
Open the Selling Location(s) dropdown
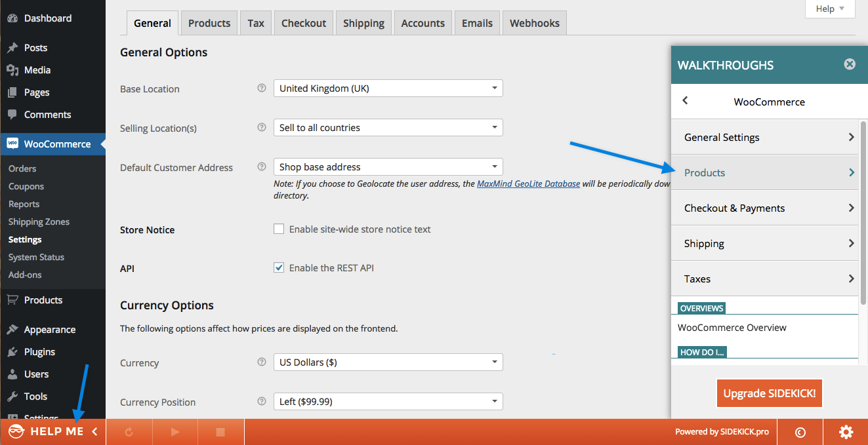pos(388,127)
